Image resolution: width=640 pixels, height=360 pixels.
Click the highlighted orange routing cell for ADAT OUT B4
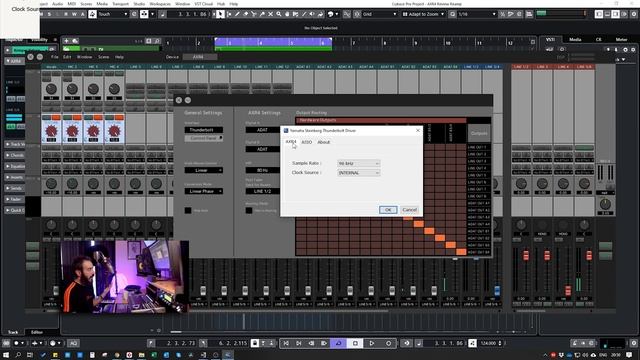(x=461, y=252)
